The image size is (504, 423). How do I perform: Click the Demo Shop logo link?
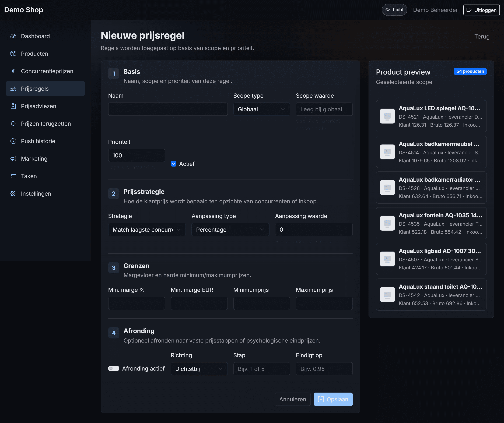tap(24, 10)
